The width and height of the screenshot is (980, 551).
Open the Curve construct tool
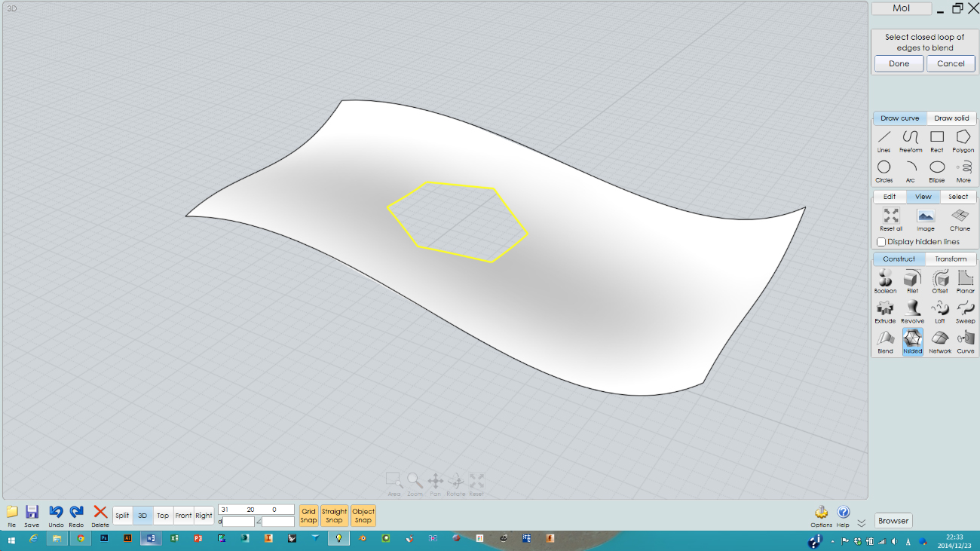point(966,341)
